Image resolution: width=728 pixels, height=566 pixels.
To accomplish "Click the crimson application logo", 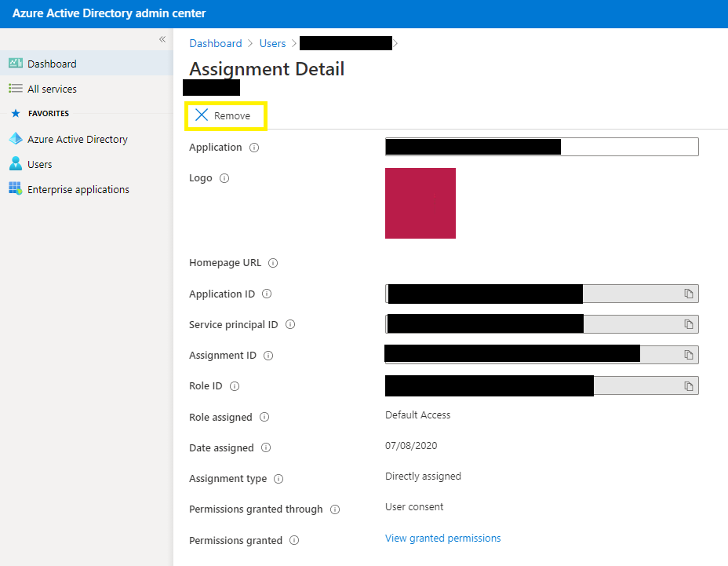I will click(x=420, y=203).
